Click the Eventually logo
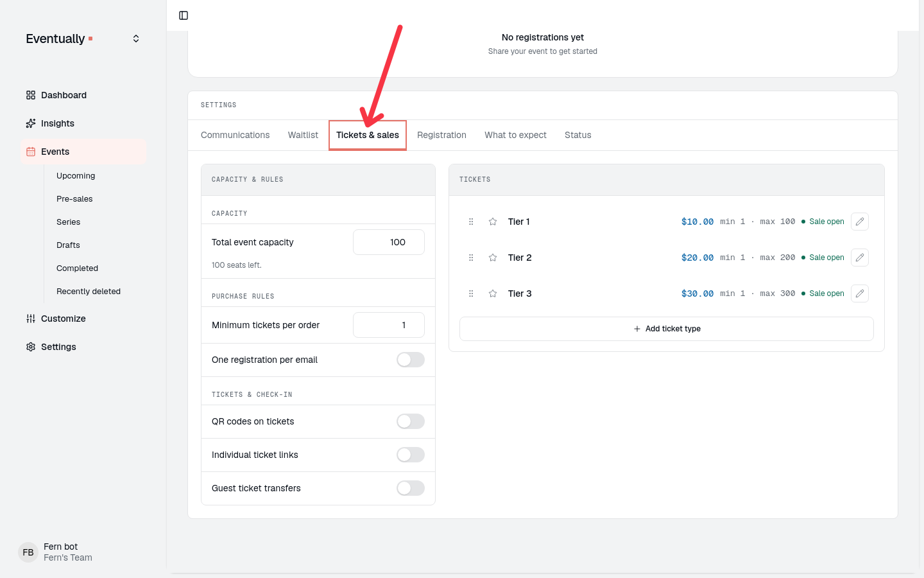Viewport: 924px width, 578px height. click(59, 39)
